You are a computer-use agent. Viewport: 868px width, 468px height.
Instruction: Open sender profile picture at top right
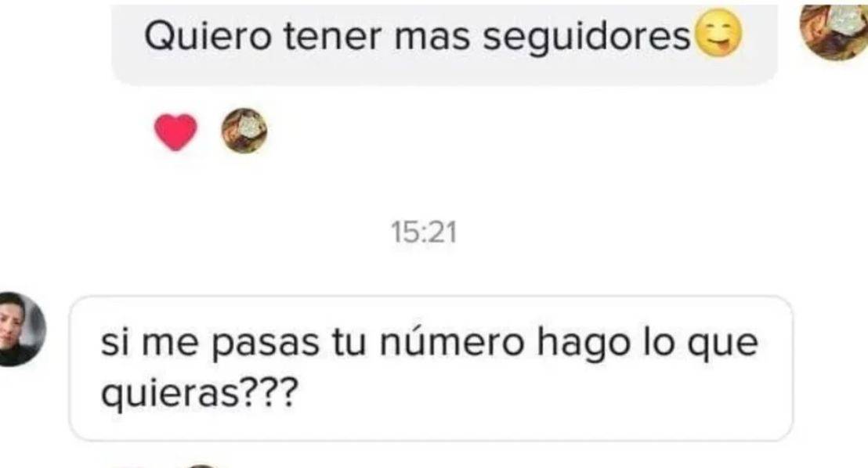(836, 31)
